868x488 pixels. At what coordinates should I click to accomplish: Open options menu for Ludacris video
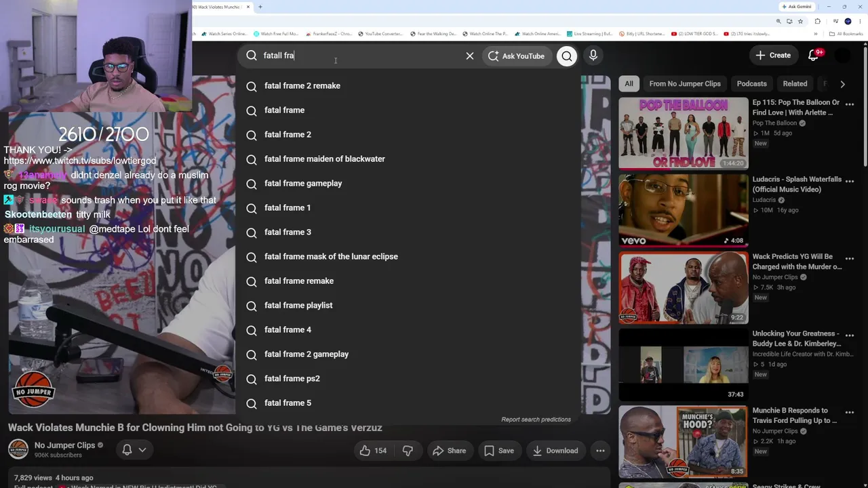[850, 182]
